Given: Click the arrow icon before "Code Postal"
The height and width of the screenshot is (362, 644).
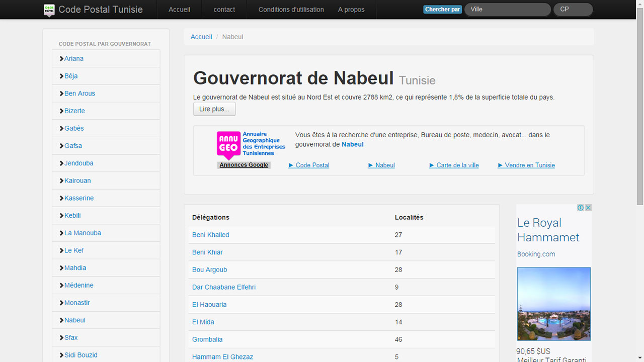Looking at the screenshot, I should [291, 165].
